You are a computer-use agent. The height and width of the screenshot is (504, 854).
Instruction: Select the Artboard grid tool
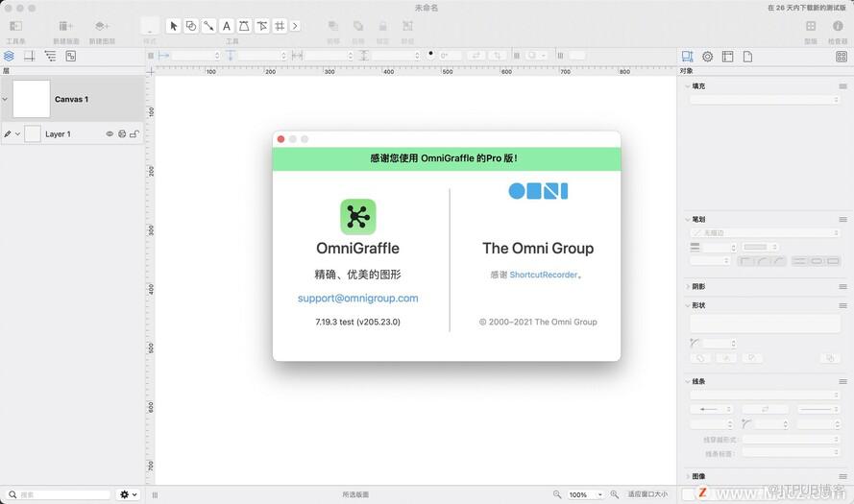280,26
